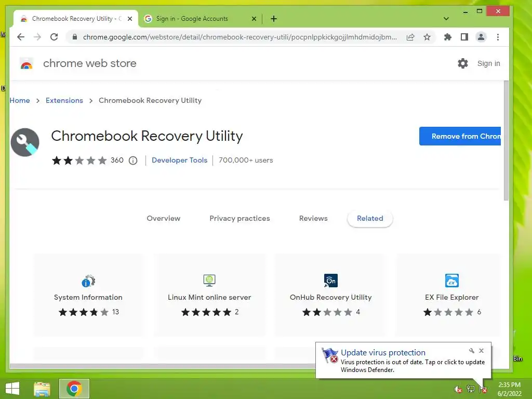Open the Extensions puzzle icon
The image size is (532, 399).
448,37
